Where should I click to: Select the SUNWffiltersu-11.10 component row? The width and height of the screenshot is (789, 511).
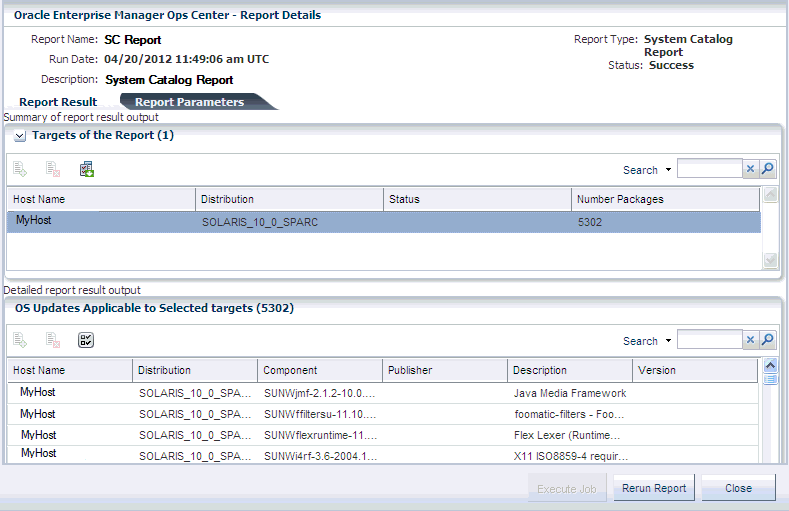pyautogui.click(x=382, y=414)
